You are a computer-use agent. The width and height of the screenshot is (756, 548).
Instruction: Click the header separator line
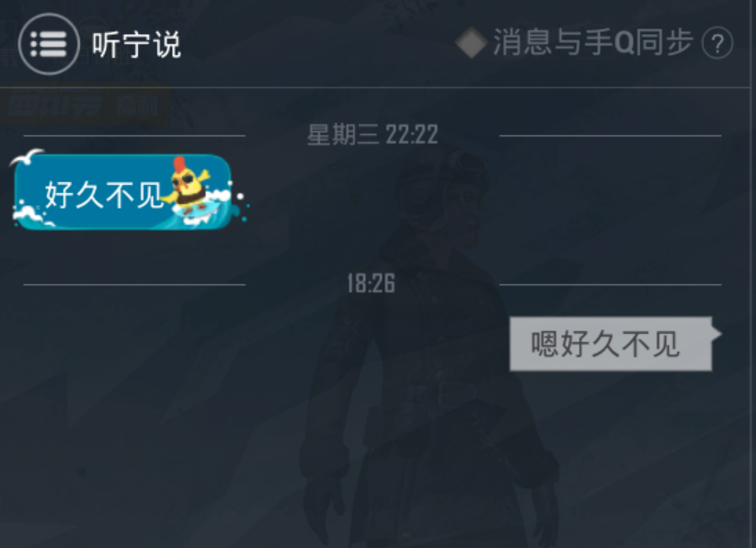click(x=375, y=87)
